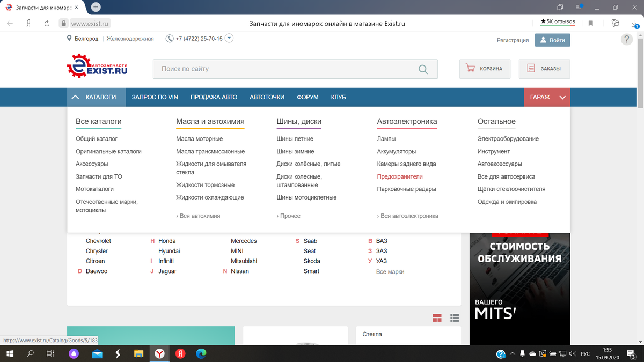
Task: Click the Регистрация link
Action: tap(513, 40)
